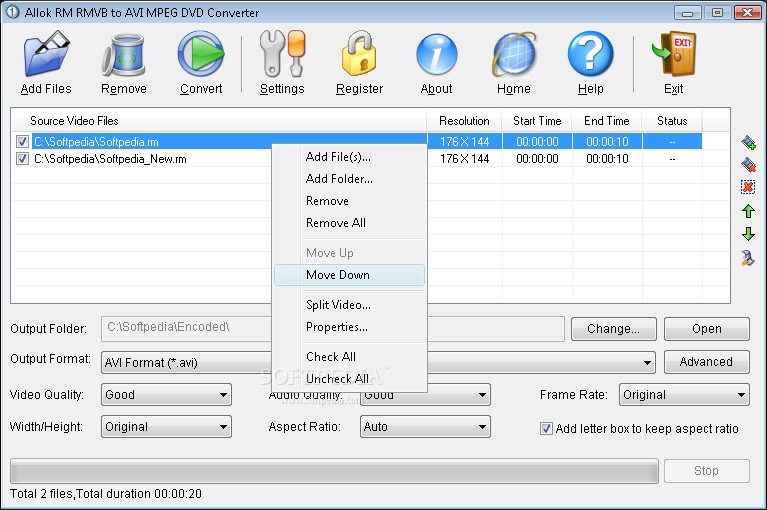Select Uncheck All in context menu
Image resolution: width=767 pixels, height=510 pixels.
coord(349,379)
